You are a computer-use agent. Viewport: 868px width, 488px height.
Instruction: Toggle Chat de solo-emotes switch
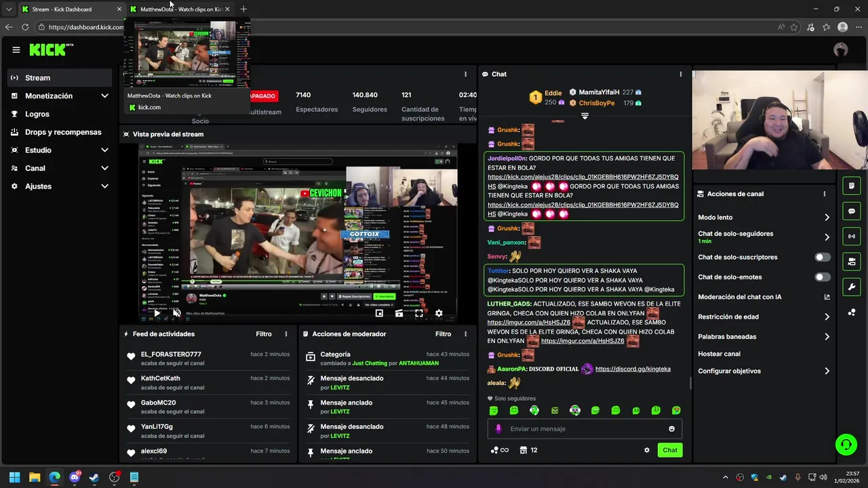click(x=822, y=277)
